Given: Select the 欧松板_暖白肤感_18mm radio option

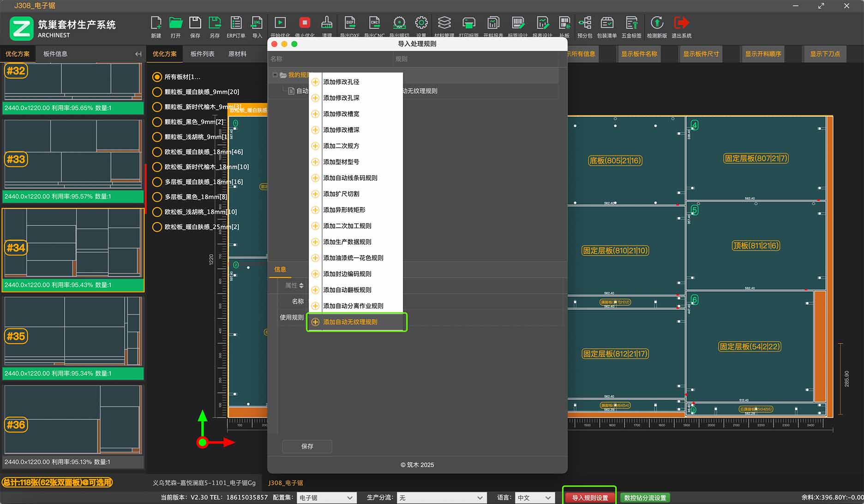Looking at the screenshot, I should [x=157, y=152].
